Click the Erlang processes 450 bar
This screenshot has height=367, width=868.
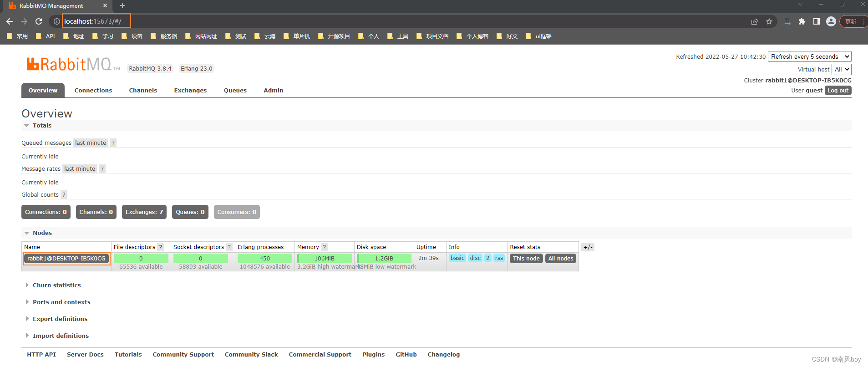265,259
